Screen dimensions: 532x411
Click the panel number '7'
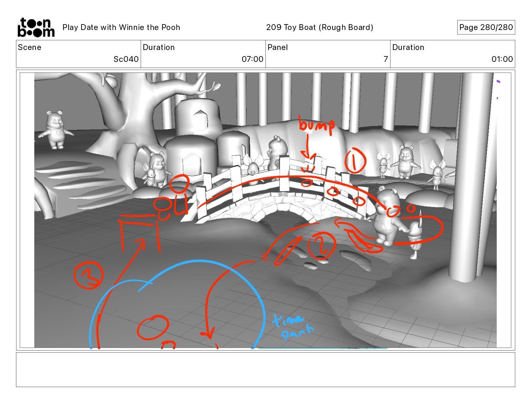point(386,59)
